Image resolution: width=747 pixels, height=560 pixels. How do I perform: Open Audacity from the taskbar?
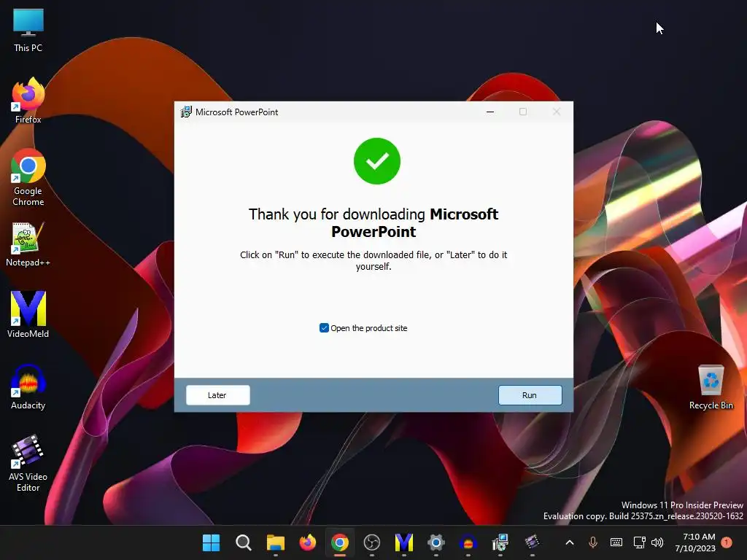coord(468,542)
